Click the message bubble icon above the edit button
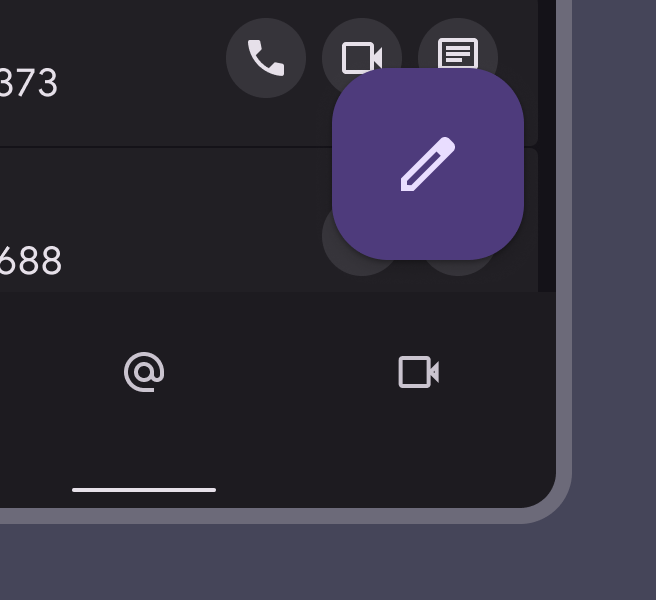 (458, 53)
